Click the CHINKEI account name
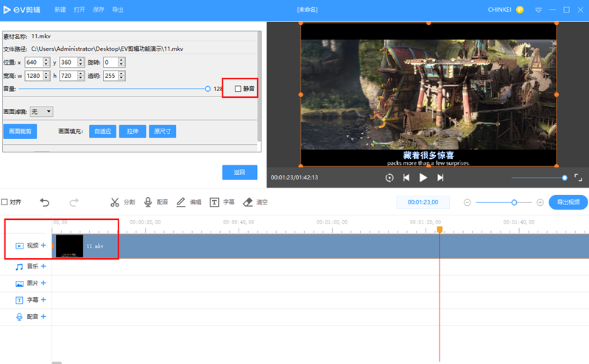 coord(499,10)
